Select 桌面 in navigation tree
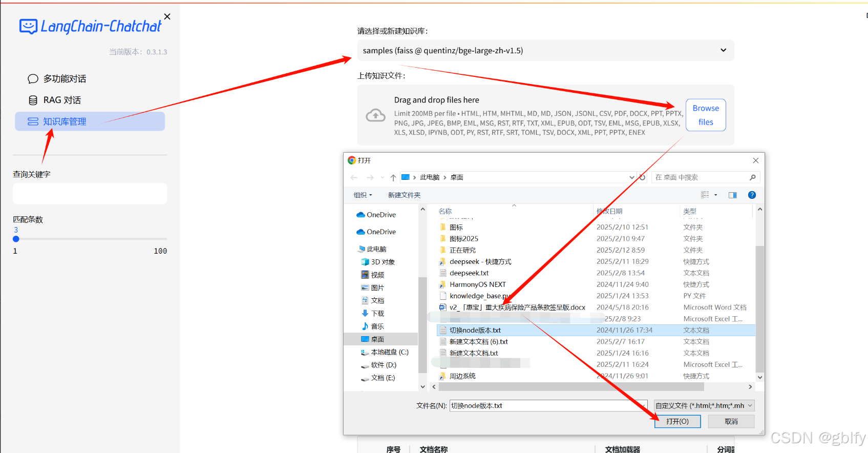The height and width of the screenshot is (453, 868). coord(381,339)
